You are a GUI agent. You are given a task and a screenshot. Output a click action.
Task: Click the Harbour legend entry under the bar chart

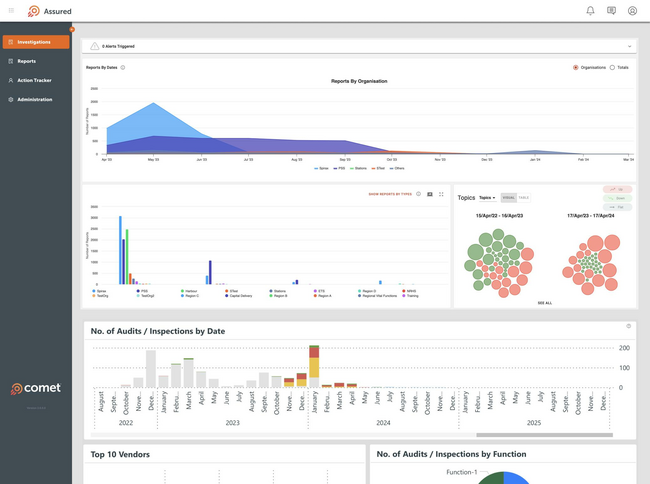[x=189, y=291]
